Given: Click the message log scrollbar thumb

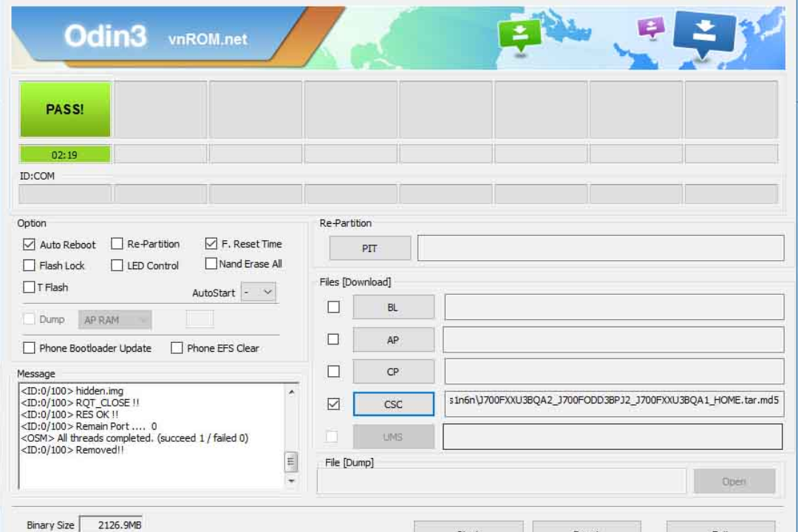Looking at the screenshot, I should [290, 462].
